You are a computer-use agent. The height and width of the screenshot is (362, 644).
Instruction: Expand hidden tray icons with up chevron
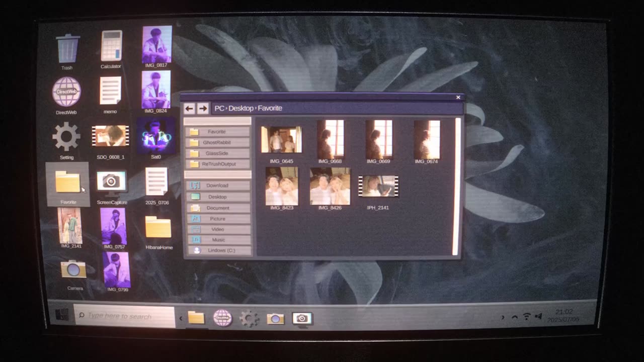515,317
